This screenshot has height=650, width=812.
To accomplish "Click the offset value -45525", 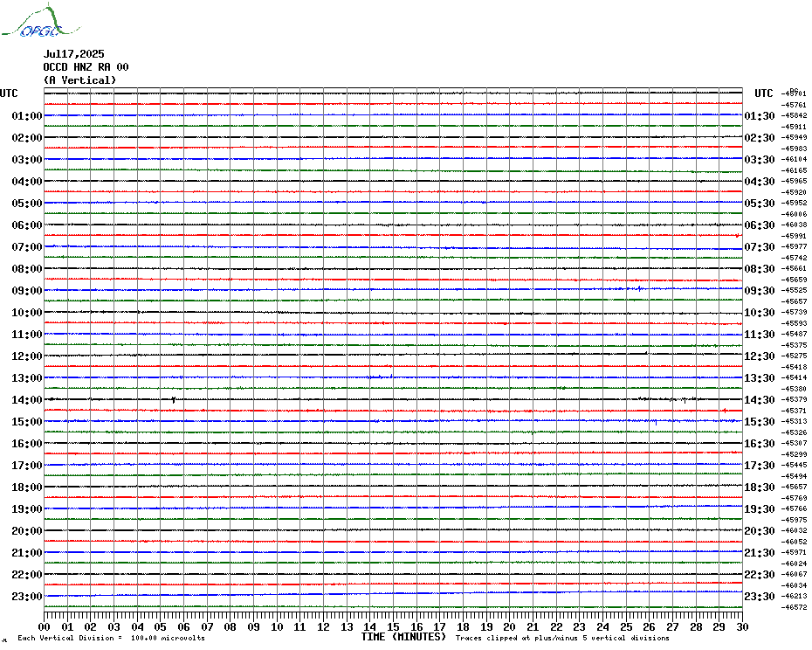I will point(794,290).
